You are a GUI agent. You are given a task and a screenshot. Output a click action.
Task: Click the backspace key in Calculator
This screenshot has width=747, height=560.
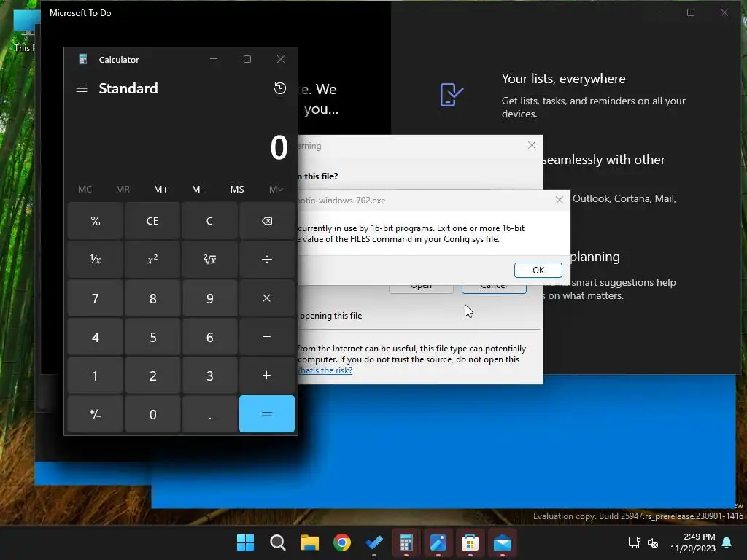pyautogui.click(x=267, y=221)
